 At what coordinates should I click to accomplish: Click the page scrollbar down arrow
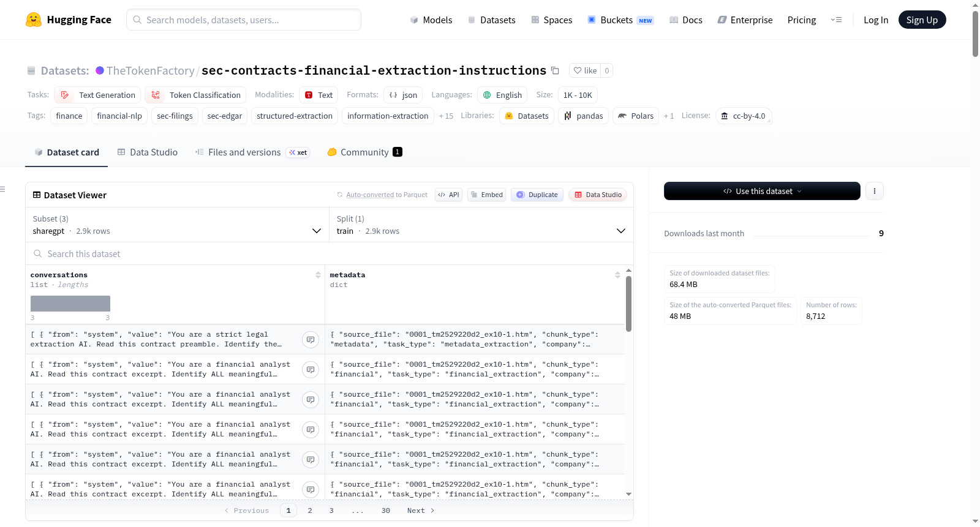point(975,521)
